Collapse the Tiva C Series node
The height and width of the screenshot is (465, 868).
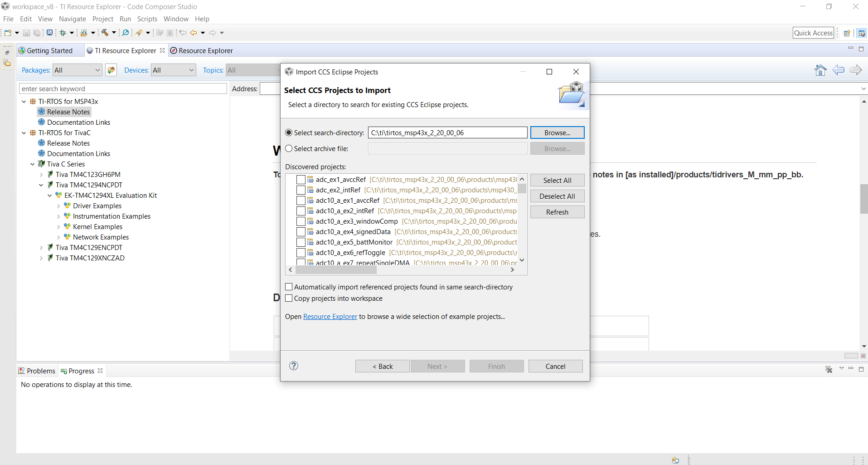click(x=33, y=164)
